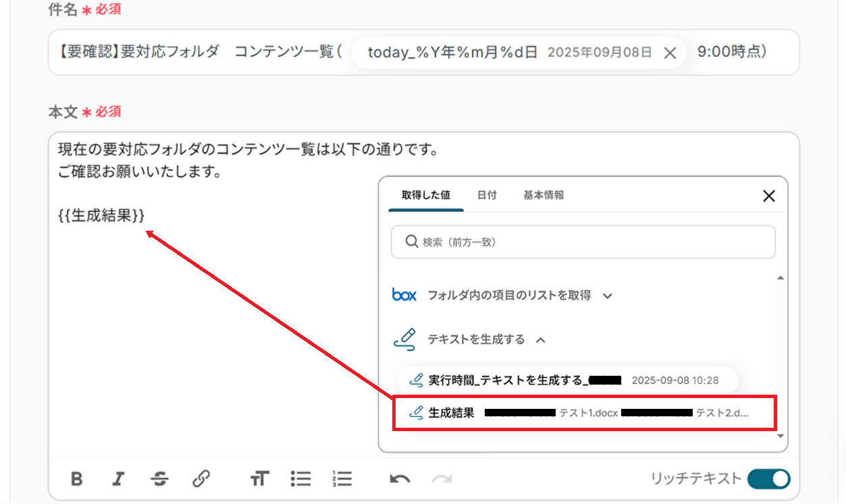Redo the last edit
Viewport: 846px width, 504px height.
[442, 479]
